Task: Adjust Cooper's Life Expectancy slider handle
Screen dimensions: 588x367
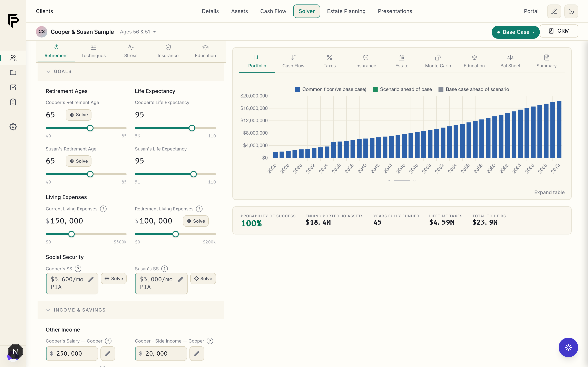Action: coord(192,128)
